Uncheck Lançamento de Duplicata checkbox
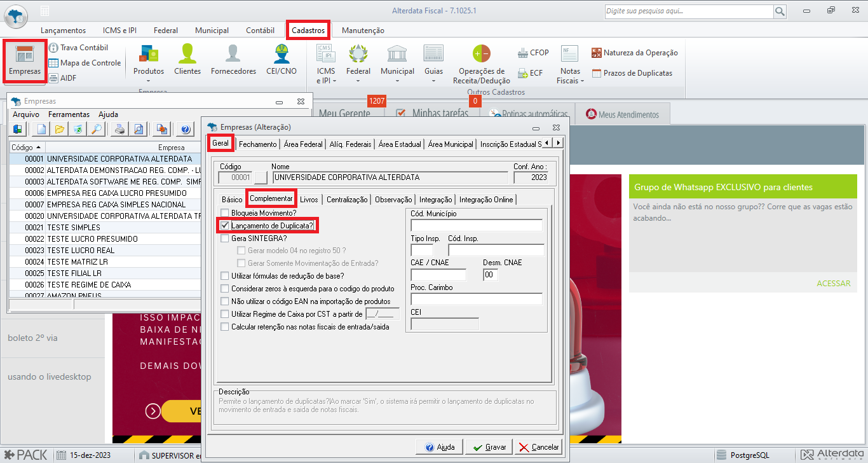Viewport: 868px width, 463px height. (x=224, y=225)
